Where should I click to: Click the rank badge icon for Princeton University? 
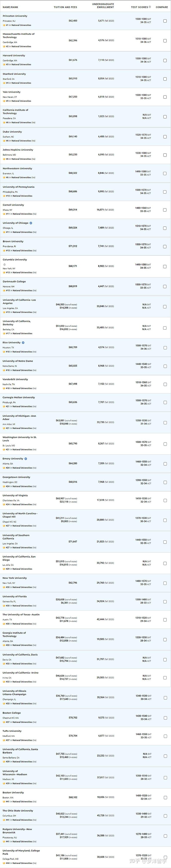tap(4, 25)
